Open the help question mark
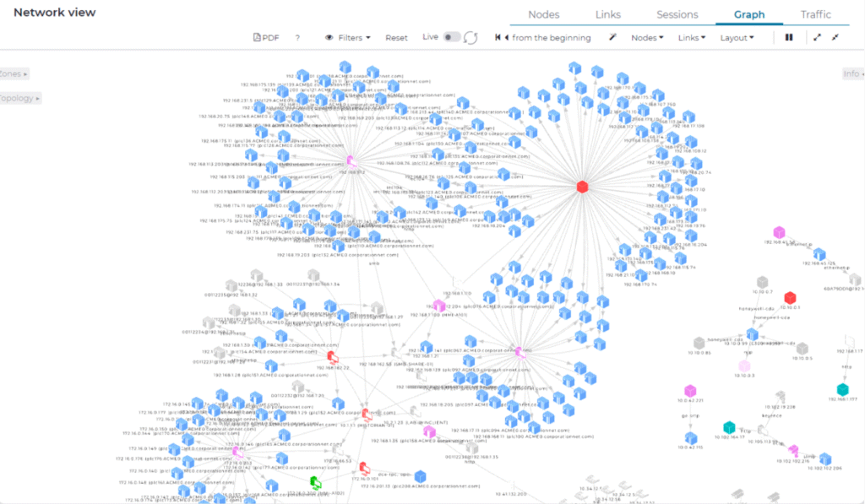The height and width of the screenshot is (504, 865). coord(297,38)
